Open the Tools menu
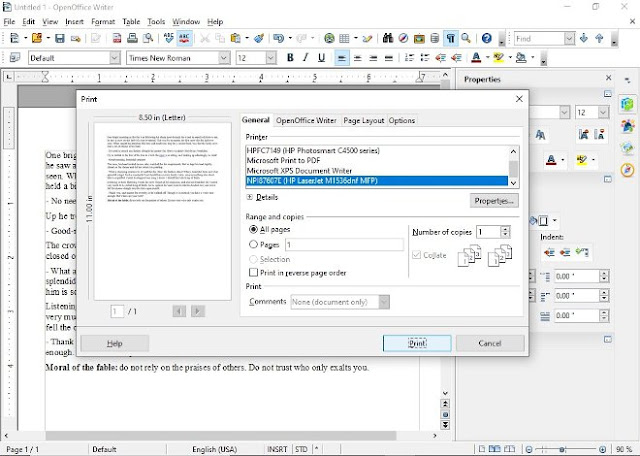 coord(156,22)
